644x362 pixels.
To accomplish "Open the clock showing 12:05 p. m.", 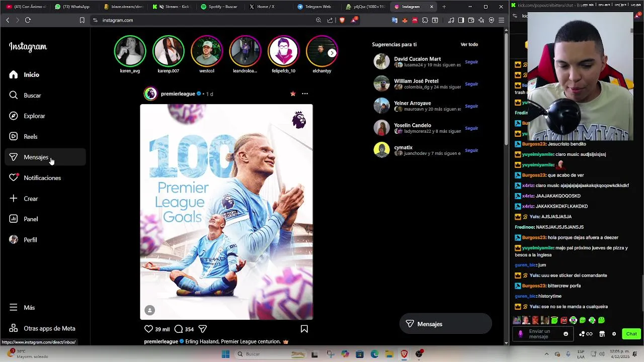I will (x=621, y=354).
